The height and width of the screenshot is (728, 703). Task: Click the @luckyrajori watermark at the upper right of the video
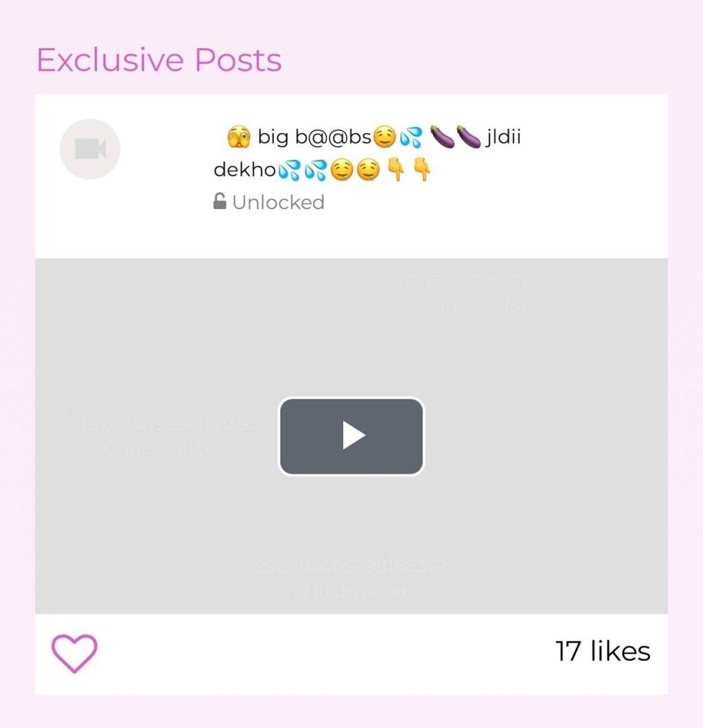(478, 307)
